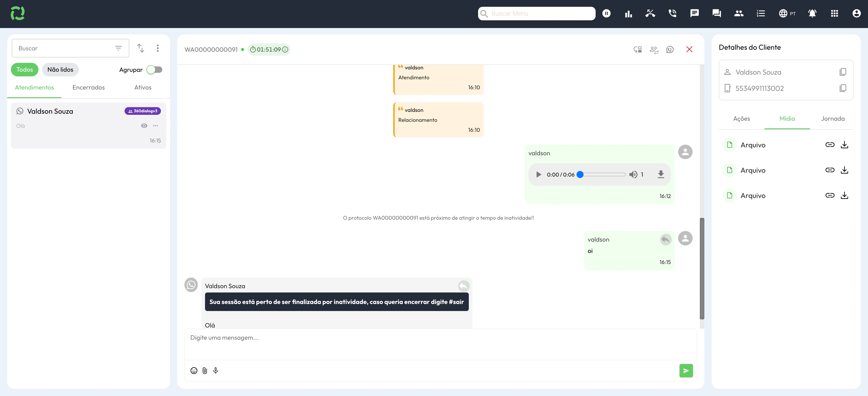Play the voice message audio
The width and height of the screenshot is (868, 396).
pos(538,174)
